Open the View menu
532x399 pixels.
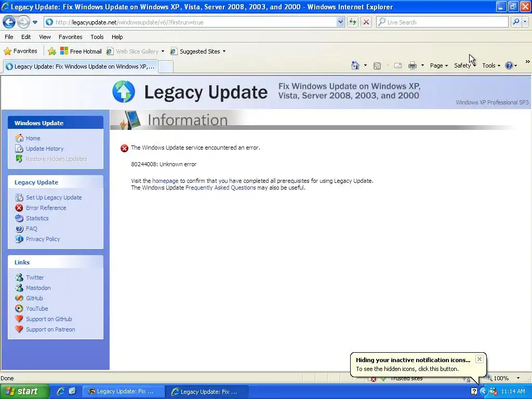coord(45,37)
